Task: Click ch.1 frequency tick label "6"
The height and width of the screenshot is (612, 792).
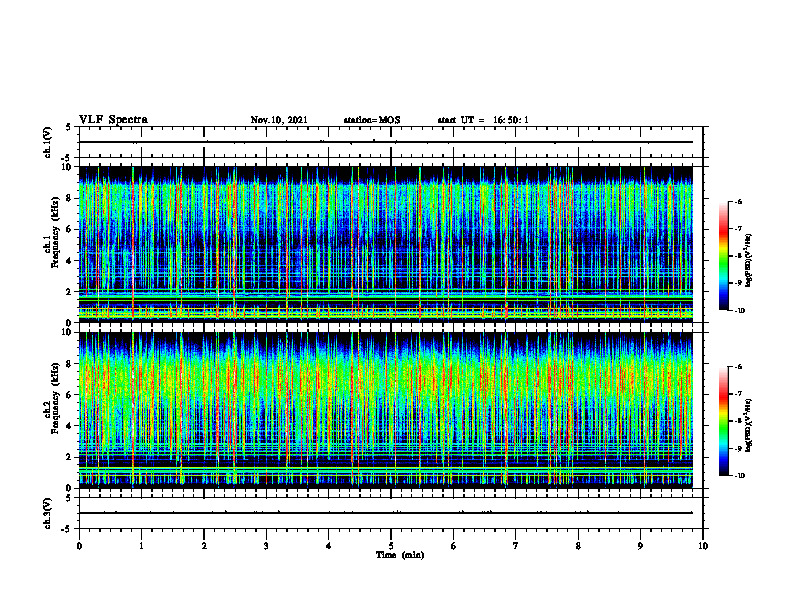Action: coord(71,229)
